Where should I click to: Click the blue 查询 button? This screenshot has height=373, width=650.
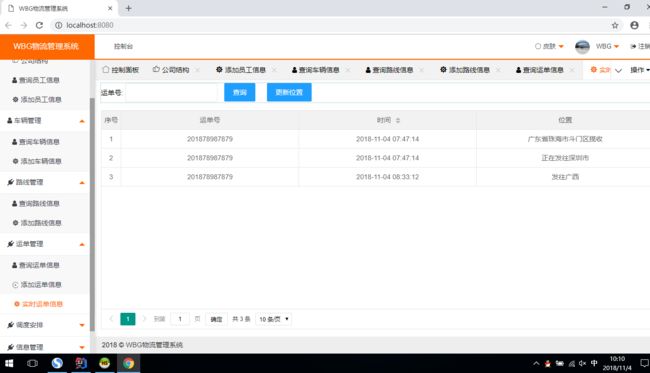coord(240,92)
